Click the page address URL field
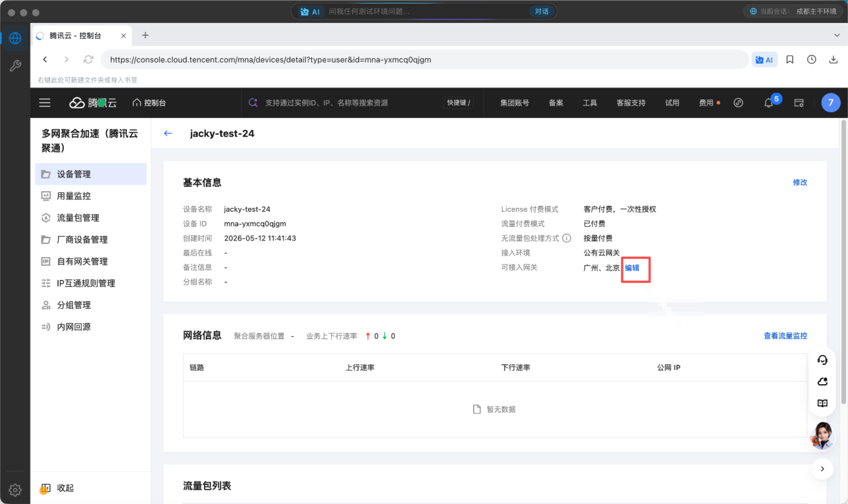Screen dimensions: 848x504 pos(425,60)
